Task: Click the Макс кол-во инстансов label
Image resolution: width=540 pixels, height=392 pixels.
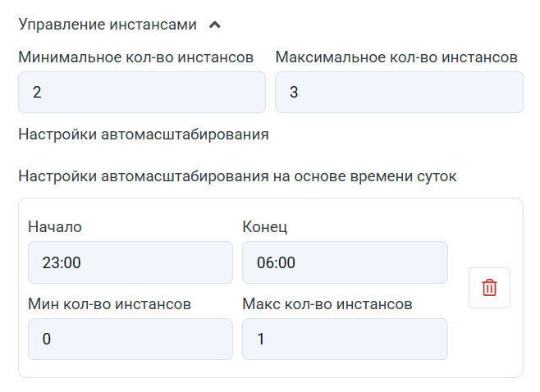Action: [x=327, y=304]
